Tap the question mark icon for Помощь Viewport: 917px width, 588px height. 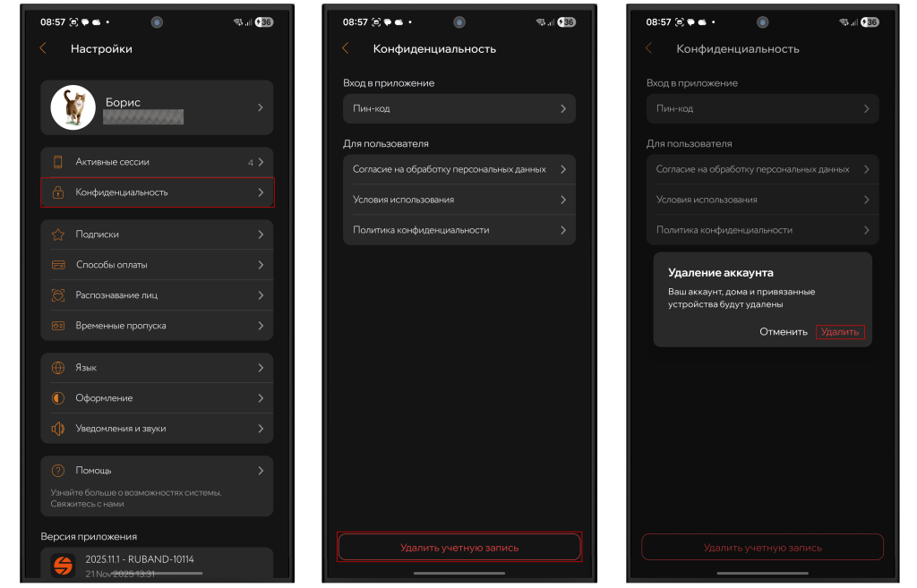point(58,471)
